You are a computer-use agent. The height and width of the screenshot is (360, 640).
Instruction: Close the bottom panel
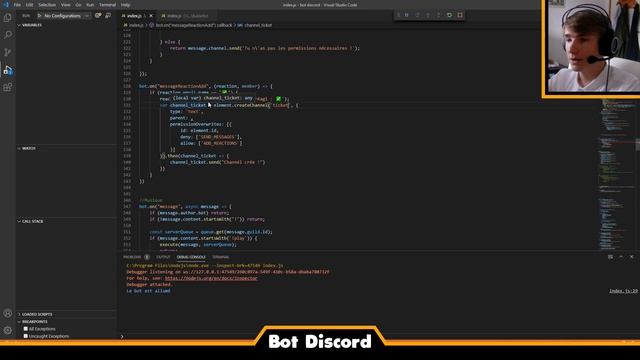click(x=631, y=257)
